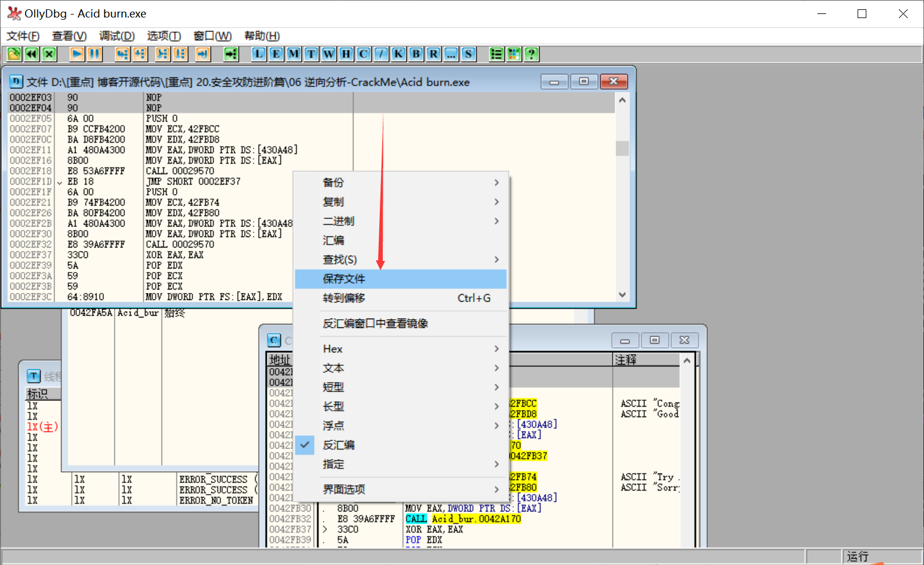924x565 pixels.
Task: Open the Run trace ellipsis icon
Action: [x=451, y=54]
